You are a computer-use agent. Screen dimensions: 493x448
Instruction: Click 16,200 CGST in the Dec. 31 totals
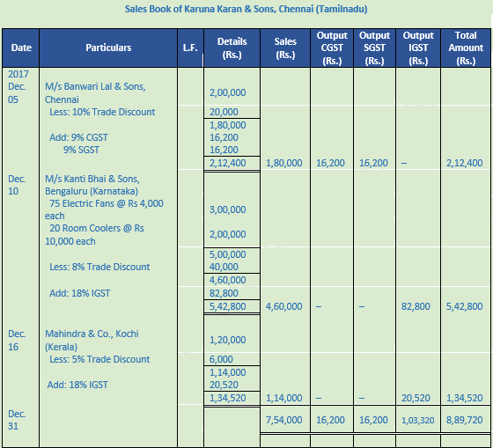click(330, 420)
